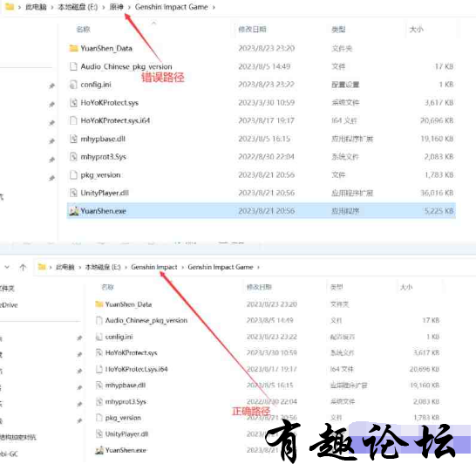This screenshot has width=476, height=471.
Task: Click the 20,696 KB size cell in the lower window
Action: (x=425, y=369)
